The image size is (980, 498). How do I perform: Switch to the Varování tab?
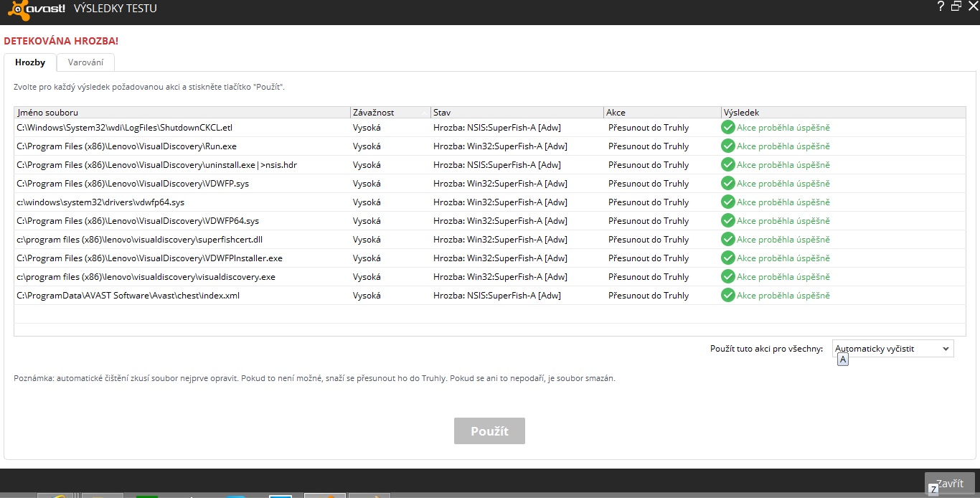coord(85,62)
